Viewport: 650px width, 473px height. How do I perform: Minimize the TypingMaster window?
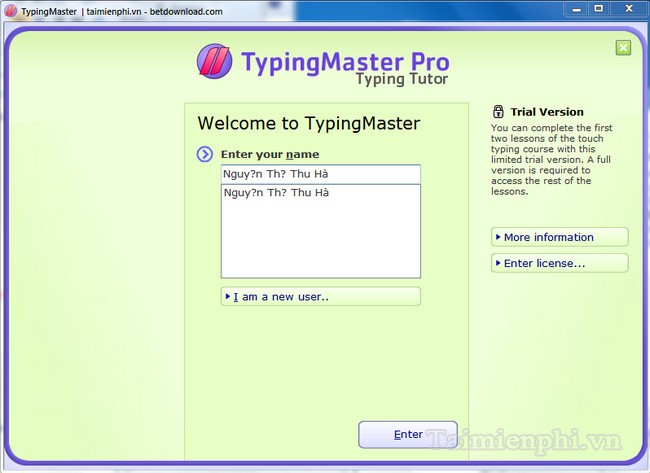[x=577, y=9]
